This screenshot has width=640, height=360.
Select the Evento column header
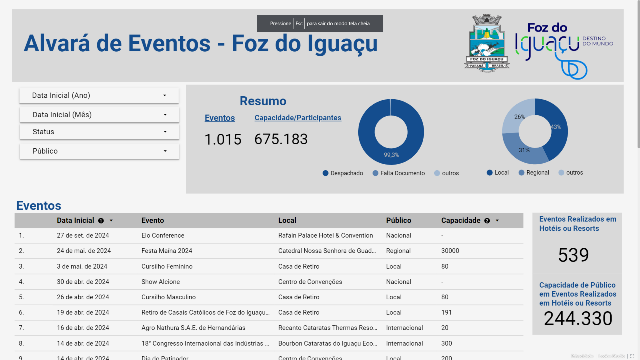tap(153, 220)
